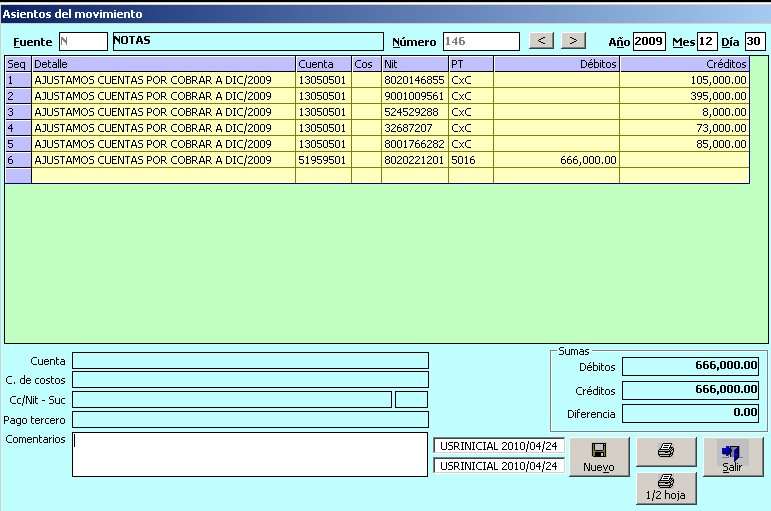The width and height of the screenshot is (771, 511).
Task: Click Nit cell 8020146855
Action: (415, 80)
